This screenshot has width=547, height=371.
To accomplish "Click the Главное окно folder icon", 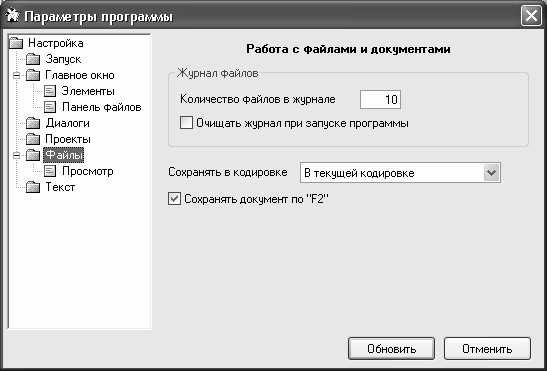I will click(x=33, y=75).
